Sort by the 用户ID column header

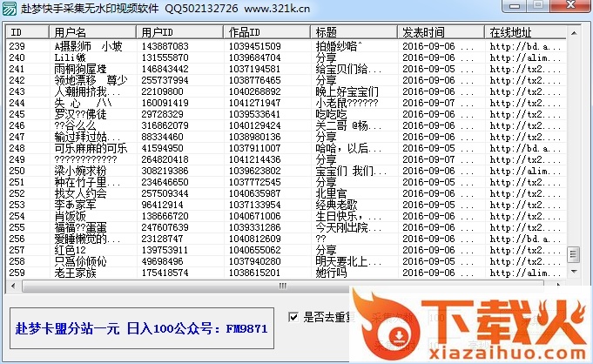(x=179, y=32)
